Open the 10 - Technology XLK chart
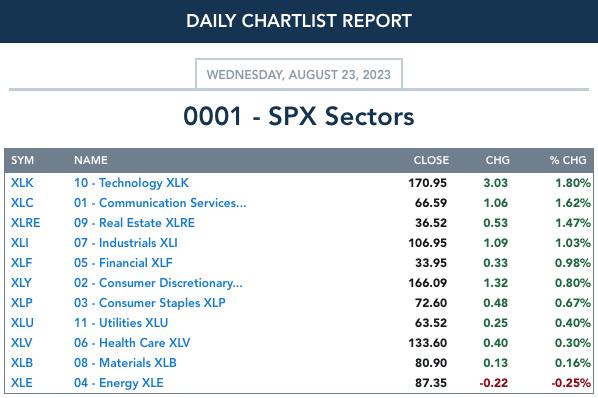Viewport: 598px width, 398px height. click(x=131, y=183)
